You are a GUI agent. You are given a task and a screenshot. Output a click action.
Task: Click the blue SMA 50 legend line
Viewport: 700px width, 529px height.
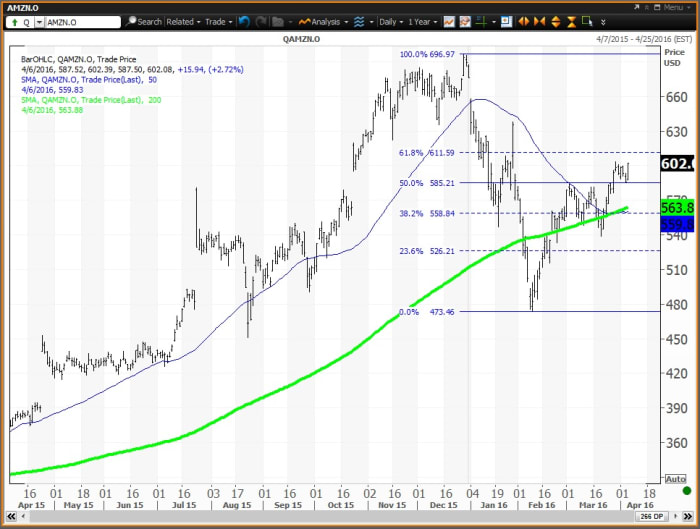point(89,79)
